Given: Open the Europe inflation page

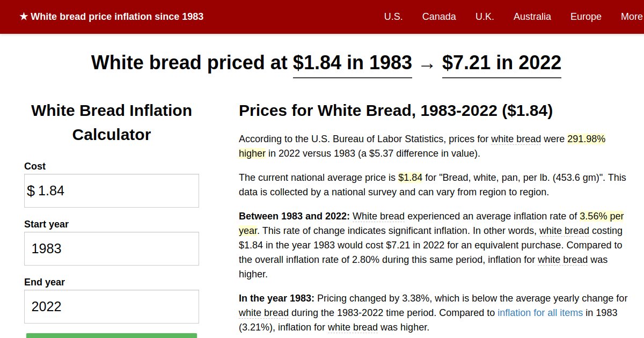Looking at the screenshot, I should click(x=586, y=17).
